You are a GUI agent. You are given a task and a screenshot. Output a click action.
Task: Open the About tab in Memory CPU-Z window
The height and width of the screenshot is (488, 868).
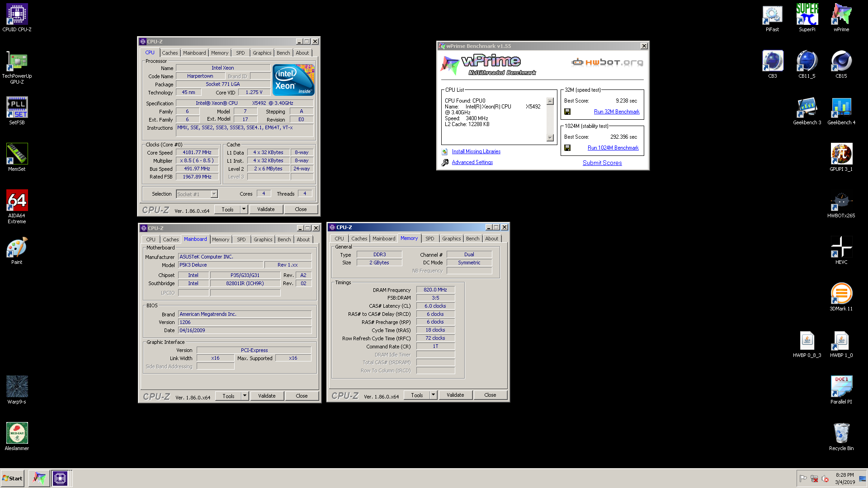[x=492, y=239]
